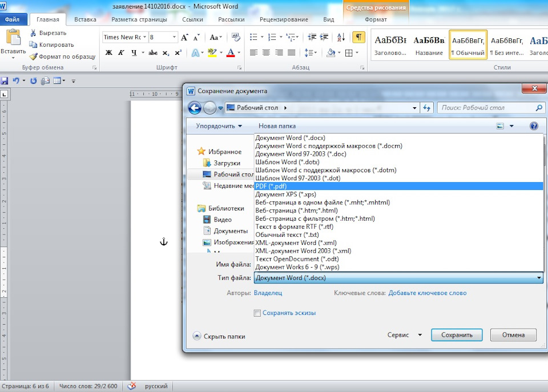This screenshot has height=392, width=548.
Task: Click the back arrow in save dialog
Action: (195, 108)
